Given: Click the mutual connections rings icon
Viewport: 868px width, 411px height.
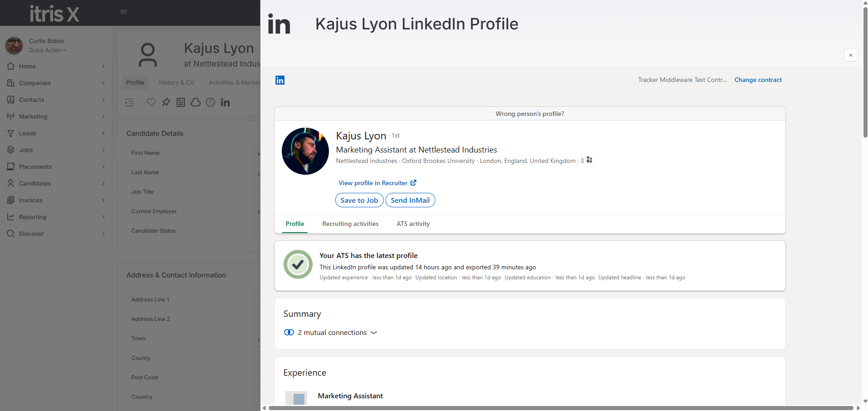Looking at the screenshot, I should 289,332.
